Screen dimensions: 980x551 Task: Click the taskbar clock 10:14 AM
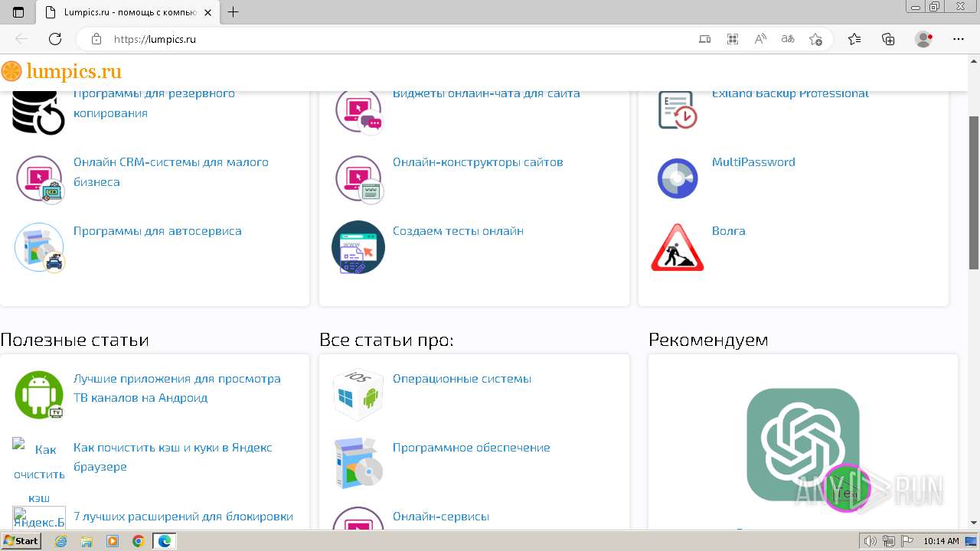coord(941,541)
